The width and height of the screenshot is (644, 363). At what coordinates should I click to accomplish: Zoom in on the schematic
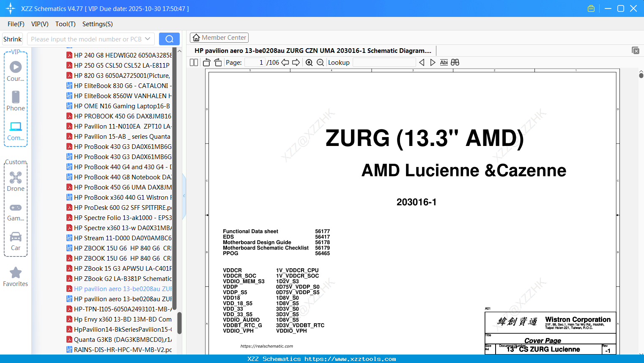pos(309,62)
